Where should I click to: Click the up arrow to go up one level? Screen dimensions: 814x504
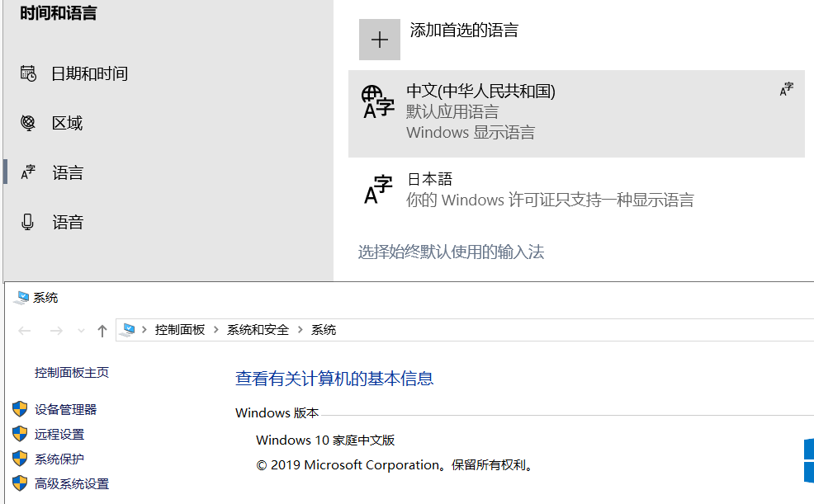(x=102, y=329)
